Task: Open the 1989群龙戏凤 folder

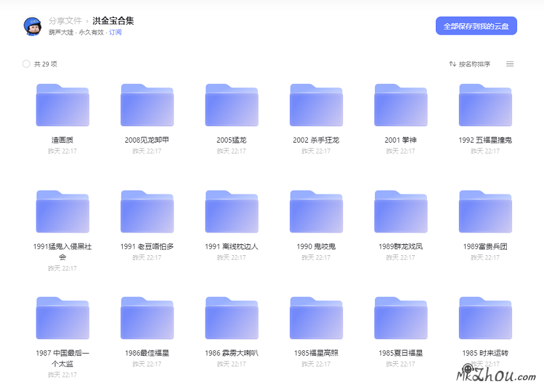Action: coord(401,212)
